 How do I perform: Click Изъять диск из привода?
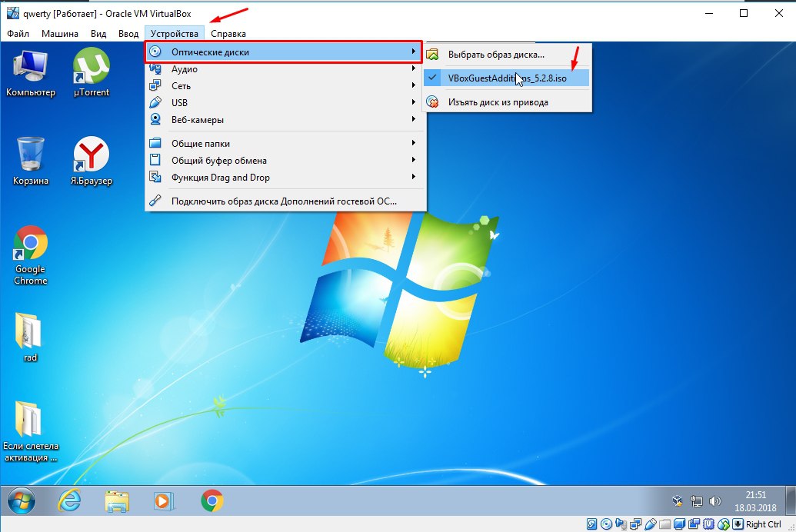506,102
